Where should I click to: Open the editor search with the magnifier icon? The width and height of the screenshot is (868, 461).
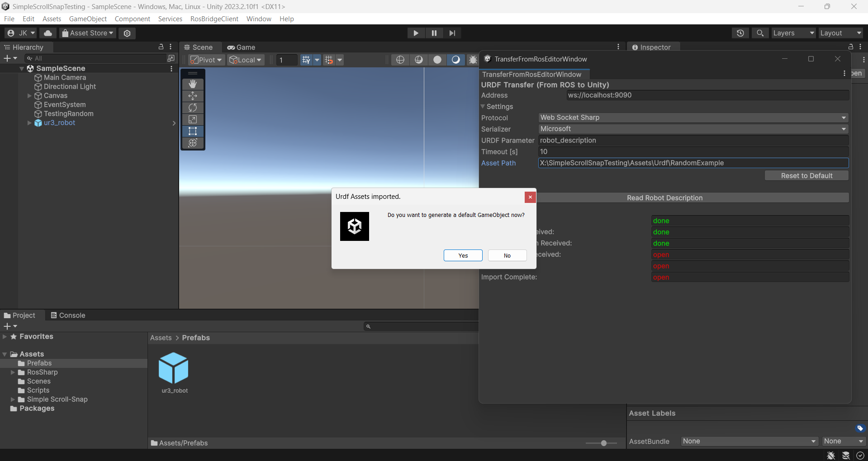760,33
